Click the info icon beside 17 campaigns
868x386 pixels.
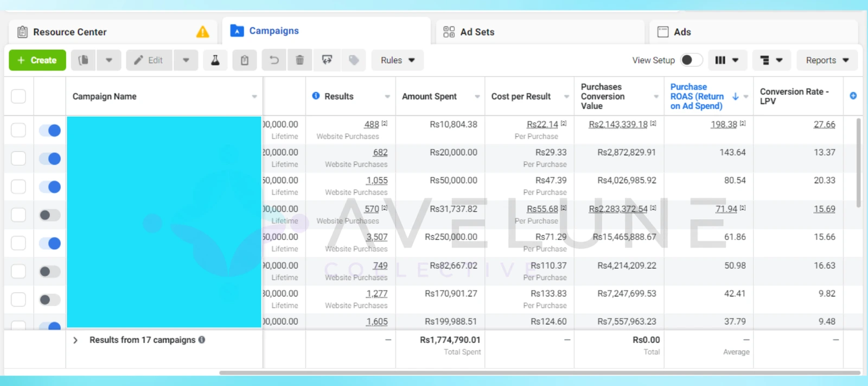pyautogui.click(x=202, y=340)
